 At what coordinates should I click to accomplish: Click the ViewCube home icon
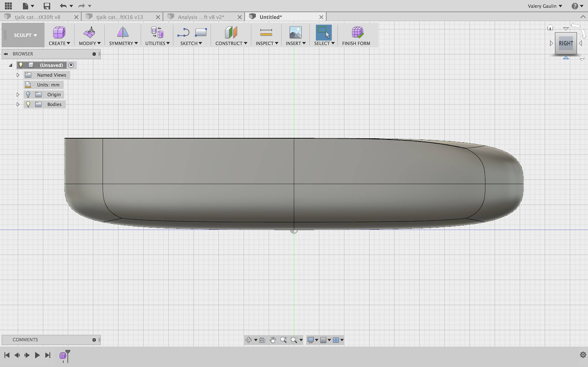point(550,28)
